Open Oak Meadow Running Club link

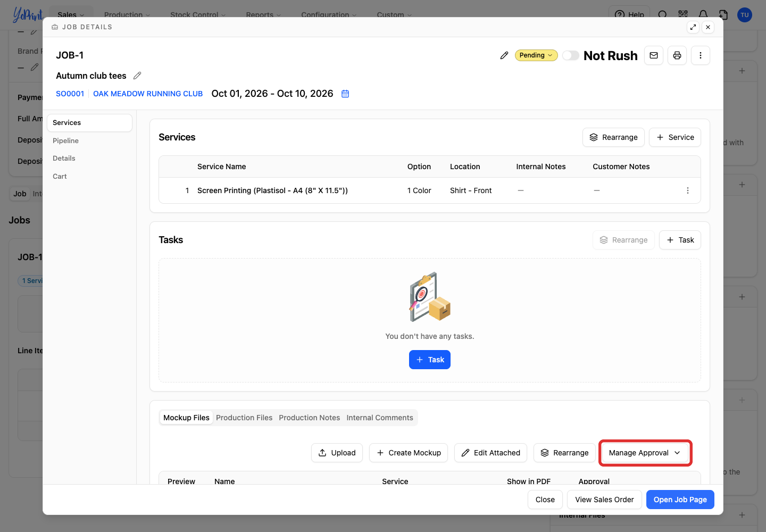(x=148, y=94)
